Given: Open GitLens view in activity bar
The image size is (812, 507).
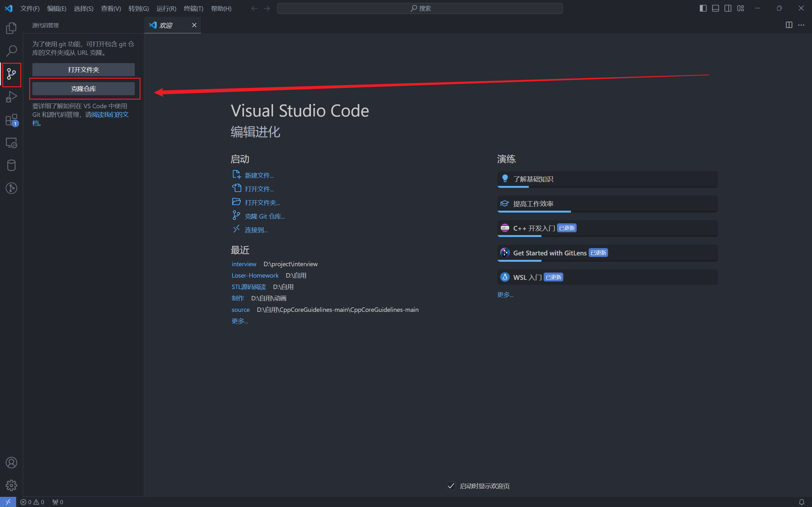Looking at the screenshot, I should click(x=11, y=188).
